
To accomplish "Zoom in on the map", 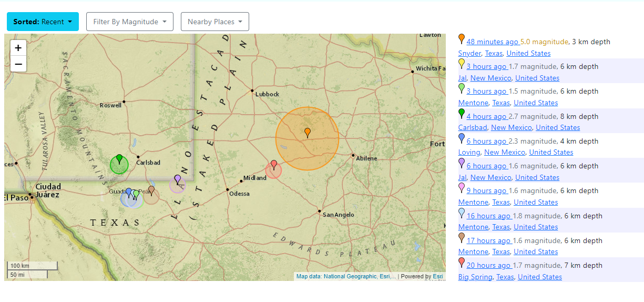I will pyautogui.click(x=18, y=48).
